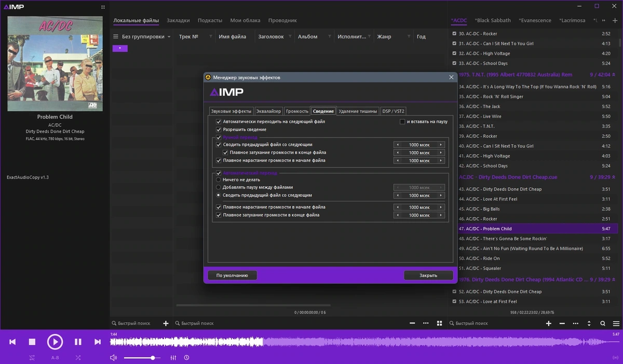Toggle Автоматически переходить на следующий файл

point(219,121)
